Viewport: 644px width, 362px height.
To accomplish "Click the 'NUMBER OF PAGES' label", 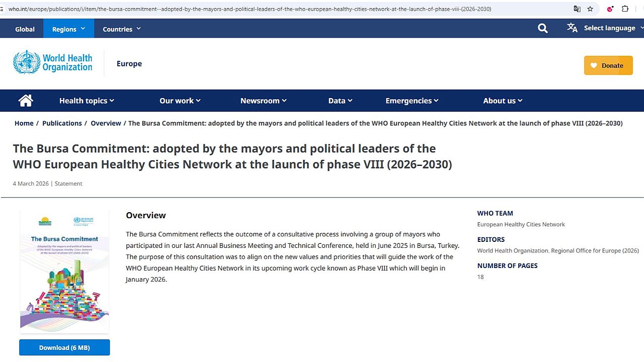I will click(x=507, y=265).
